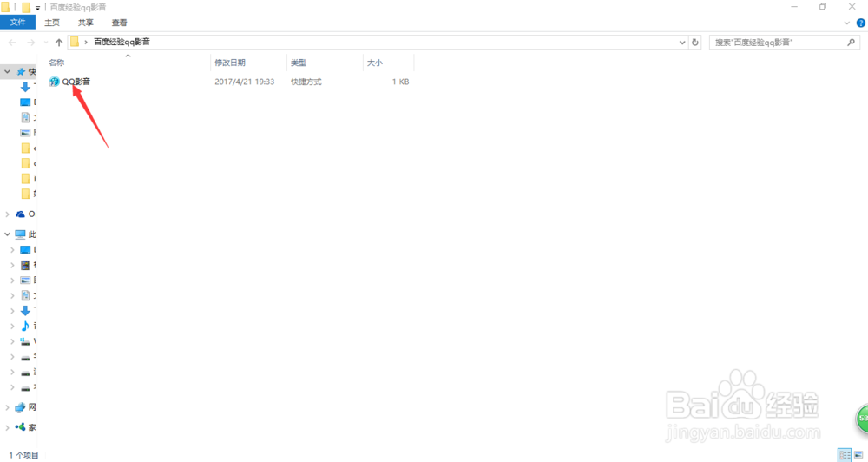The image size is (868, 462).
Task: Select the QQ影音 shortcut file icon
Action: pos(54,82)
